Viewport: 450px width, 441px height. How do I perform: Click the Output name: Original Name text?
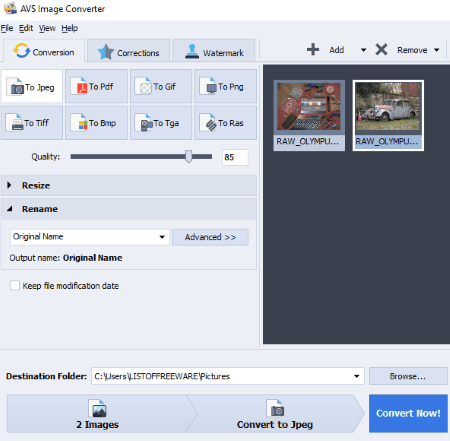pos(66,258)
